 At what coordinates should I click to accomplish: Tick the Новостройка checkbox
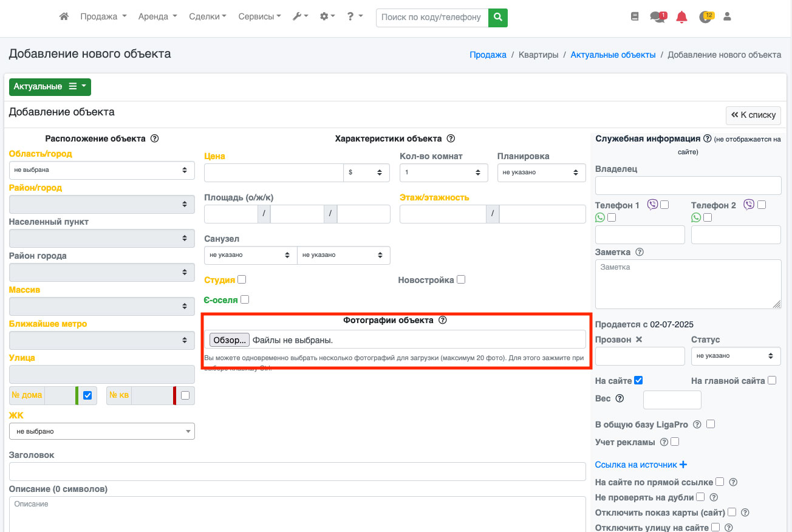coord(461,279)
